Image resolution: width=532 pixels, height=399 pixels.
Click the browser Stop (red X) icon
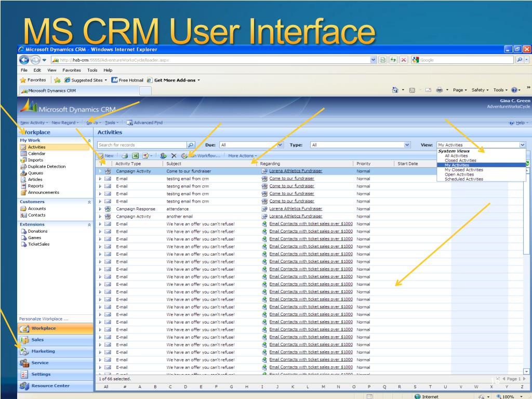[403, 60]
